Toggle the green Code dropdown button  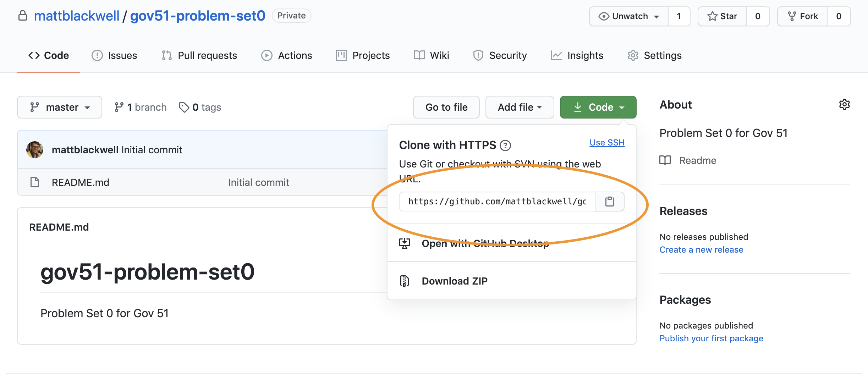(598, 107)
